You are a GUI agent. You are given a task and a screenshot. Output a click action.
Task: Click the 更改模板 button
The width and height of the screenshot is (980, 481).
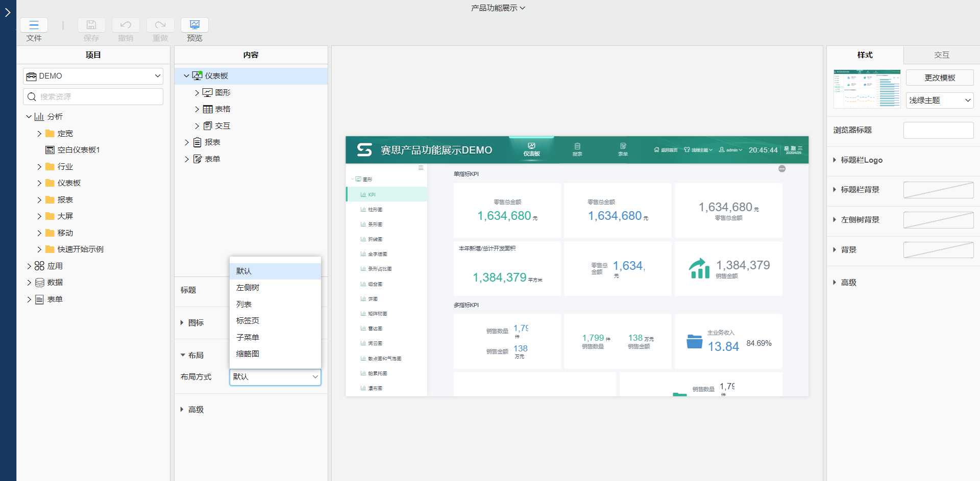(x=939, y=78)
